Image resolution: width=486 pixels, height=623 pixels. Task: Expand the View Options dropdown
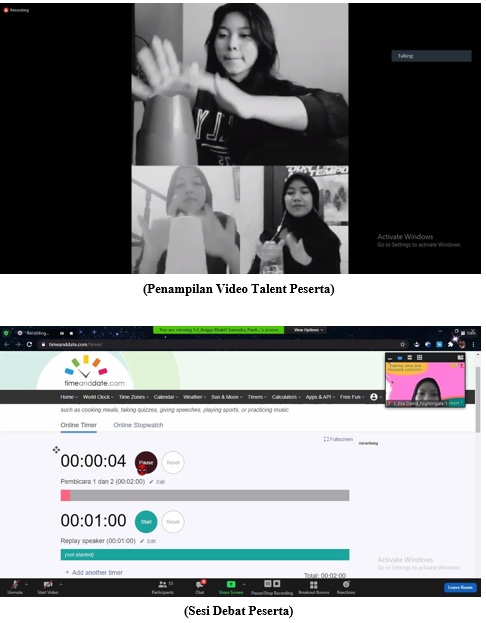point(308,330)
